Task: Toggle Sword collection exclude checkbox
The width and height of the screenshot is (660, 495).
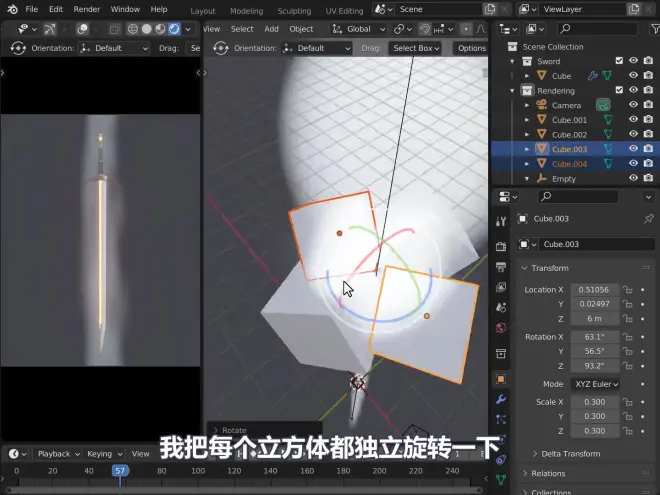Action: tap(619, 61)
